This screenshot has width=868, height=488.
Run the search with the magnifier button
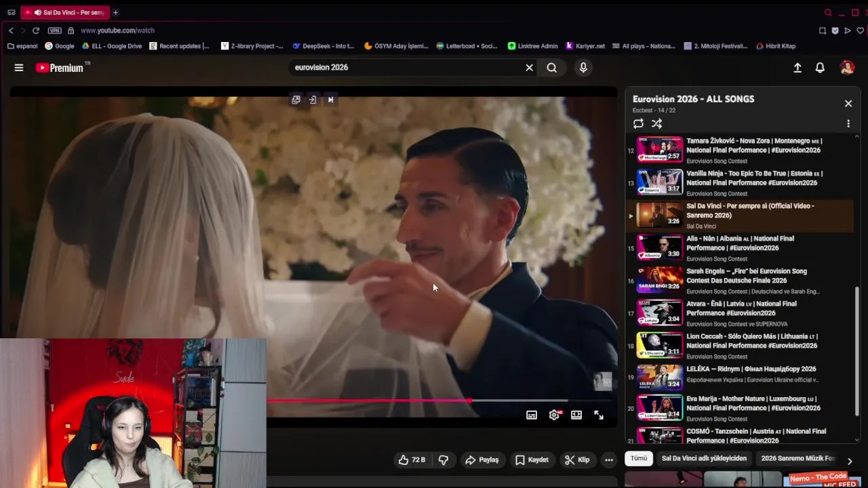click(x=552, y=68)
